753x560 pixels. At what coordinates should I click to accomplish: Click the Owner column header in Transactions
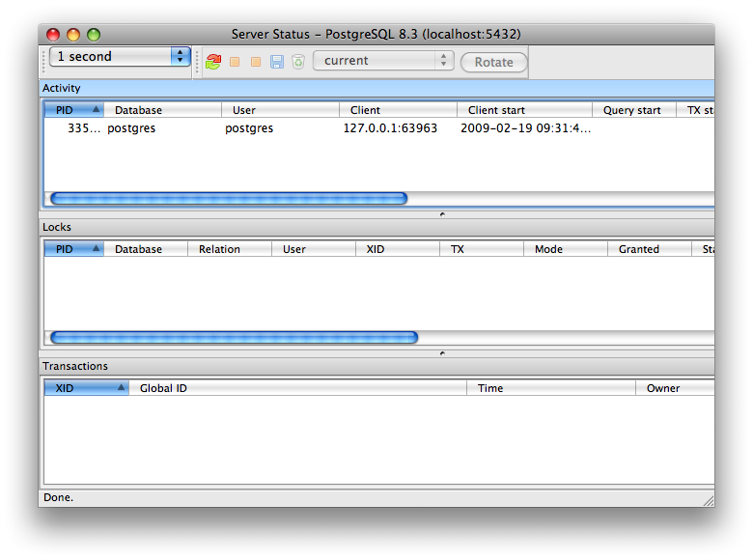[x=673, y=388]
